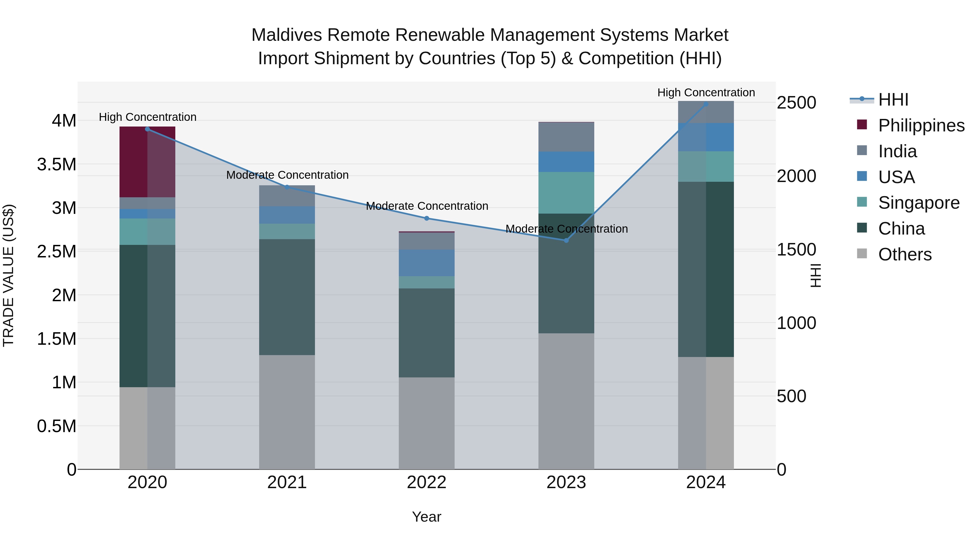This screenshot has height=551, width=980.
Task: Click the 2022 HHI data point marker
Action: click(427, 218)
